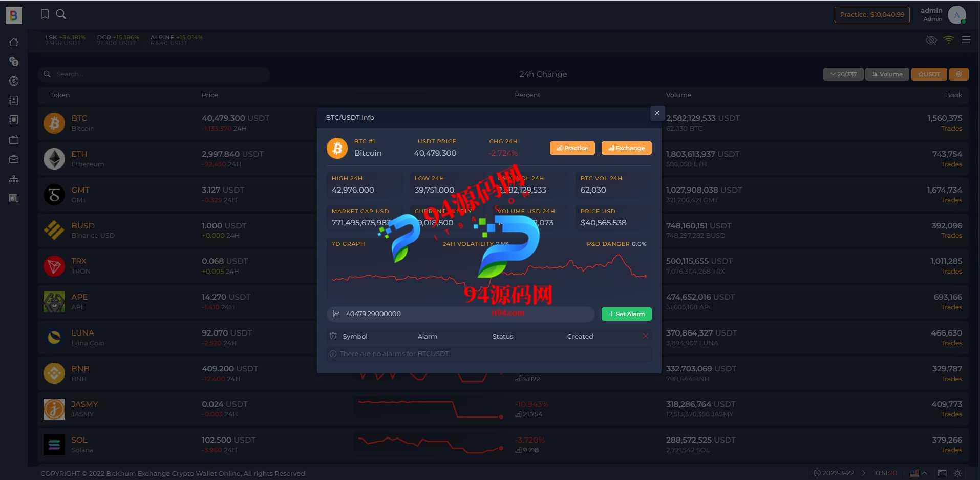
Task: Go to the Home sidebar icon
Action: point(14,42)
